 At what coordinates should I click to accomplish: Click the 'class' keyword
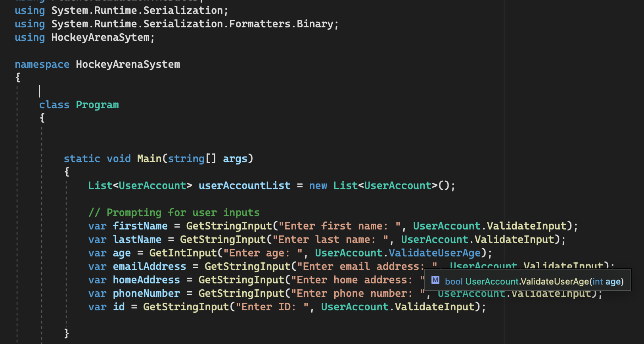coord(54,105)
